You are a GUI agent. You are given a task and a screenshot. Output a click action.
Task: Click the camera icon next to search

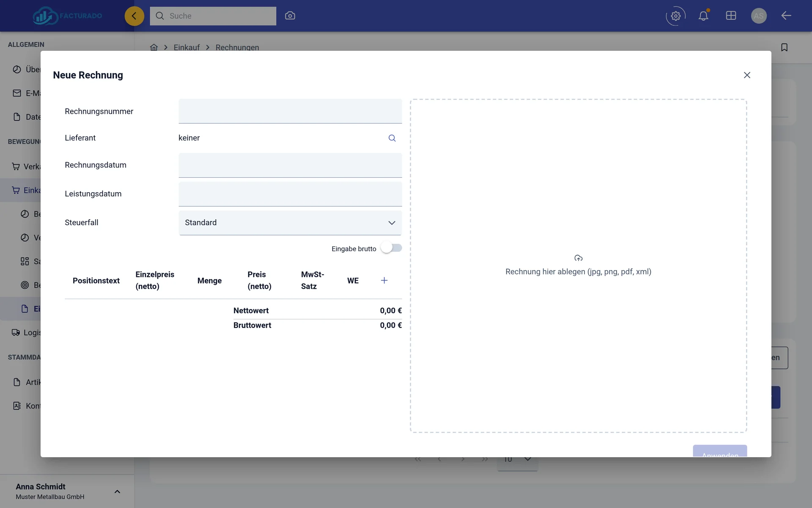pos(290,16)
